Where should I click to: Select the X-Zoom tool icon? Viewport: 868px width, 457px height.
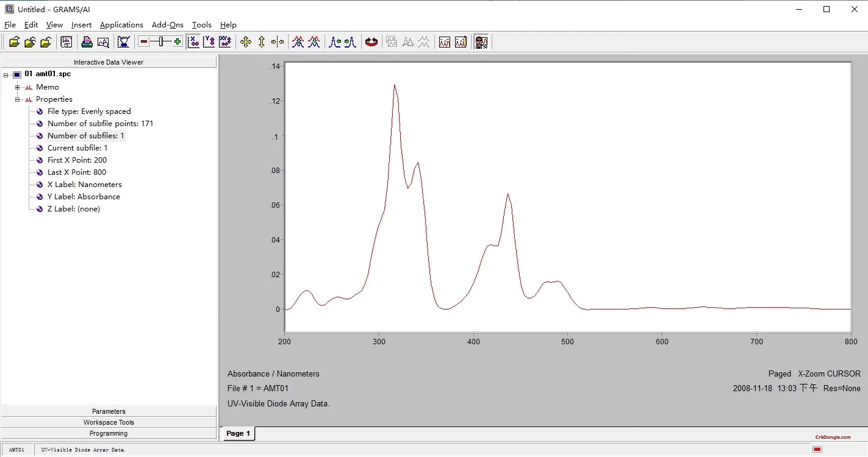coord(193,41)
